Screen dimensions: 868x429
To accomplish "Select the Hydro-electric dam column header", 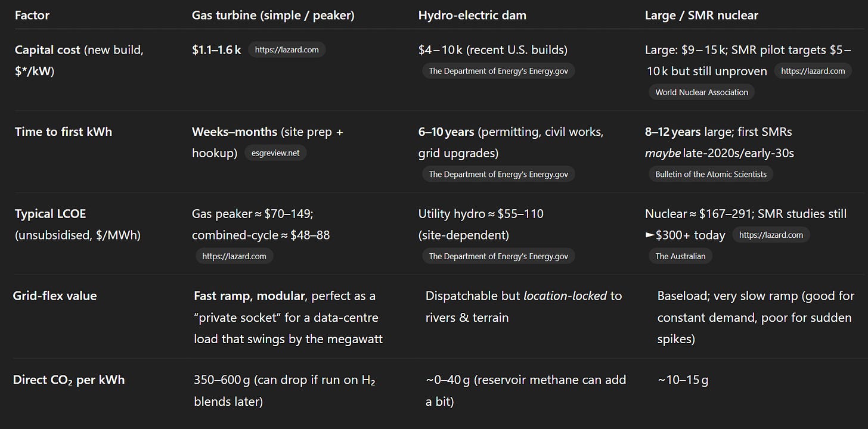I will tap(472, 15).
